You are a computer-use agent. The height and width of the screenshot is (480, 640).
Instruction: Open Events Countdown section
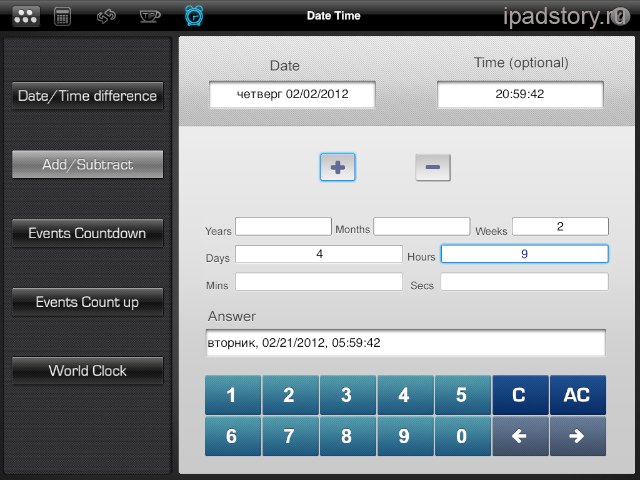pos(87,233)
